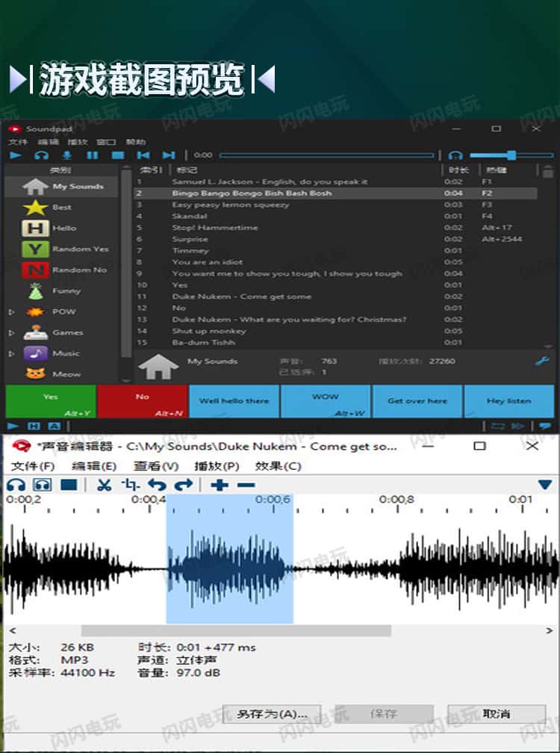Select the Meow category cat icon

[36, 374]
